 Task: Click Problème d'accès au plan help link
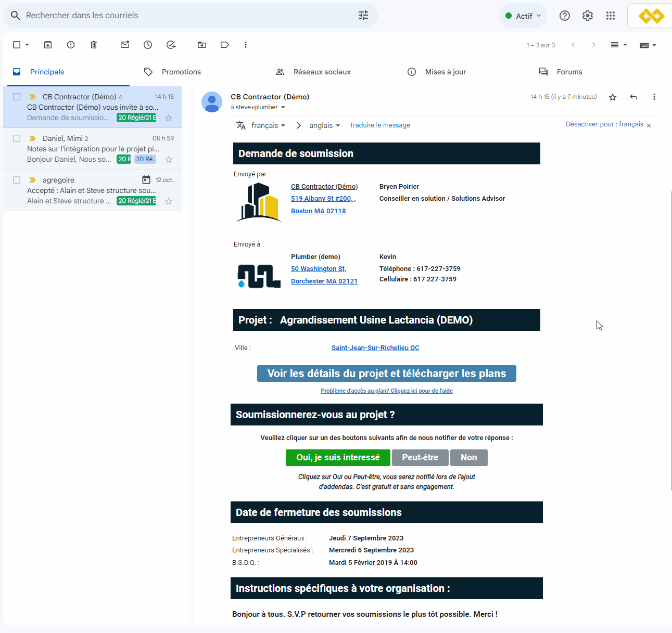(387, 391)
